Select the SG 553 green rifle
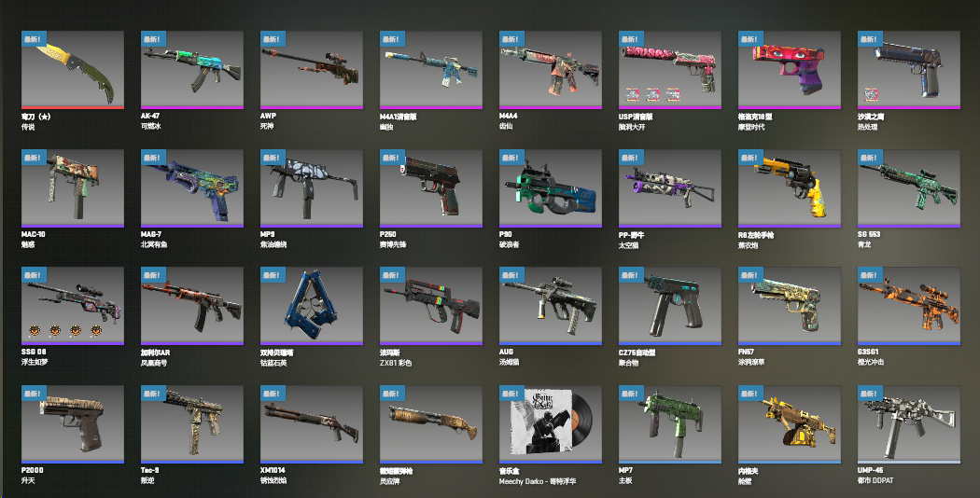The height and width of the screenshot is (498, 980). (x=908, y=188)
